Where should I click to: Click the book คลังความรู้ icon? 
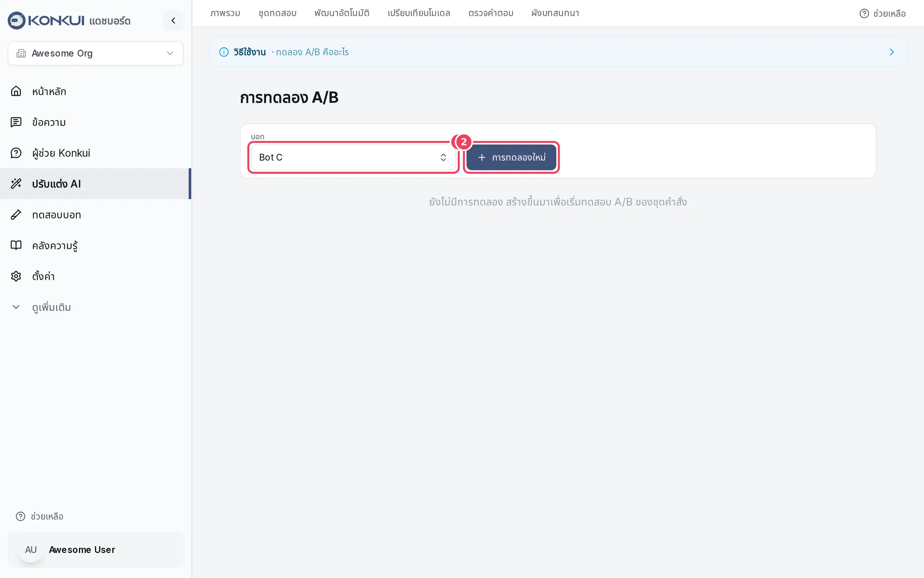coord(16,245)
